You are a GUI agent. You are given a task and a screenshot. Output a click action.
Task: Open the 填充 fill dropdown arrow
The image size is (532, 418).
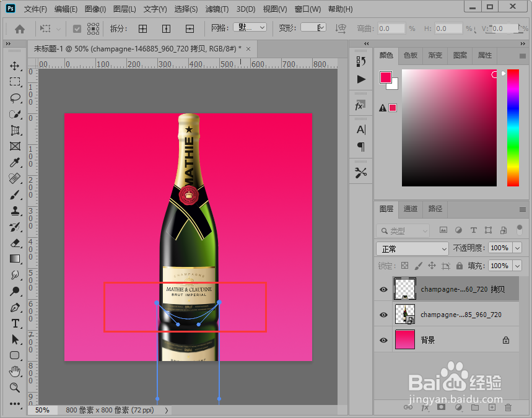click(x=517, y=266)
